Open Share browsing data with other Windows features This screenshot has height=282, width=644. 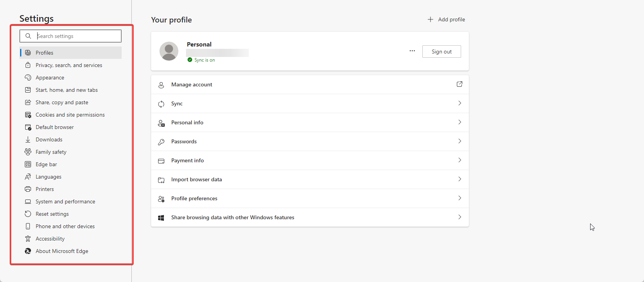coord(310,217)
